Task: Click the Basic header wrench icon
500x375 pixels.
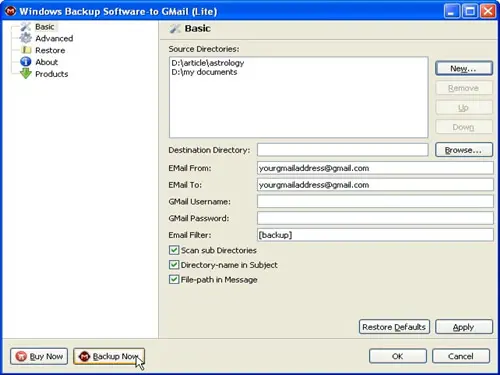Action: click(x=175, y=29)
